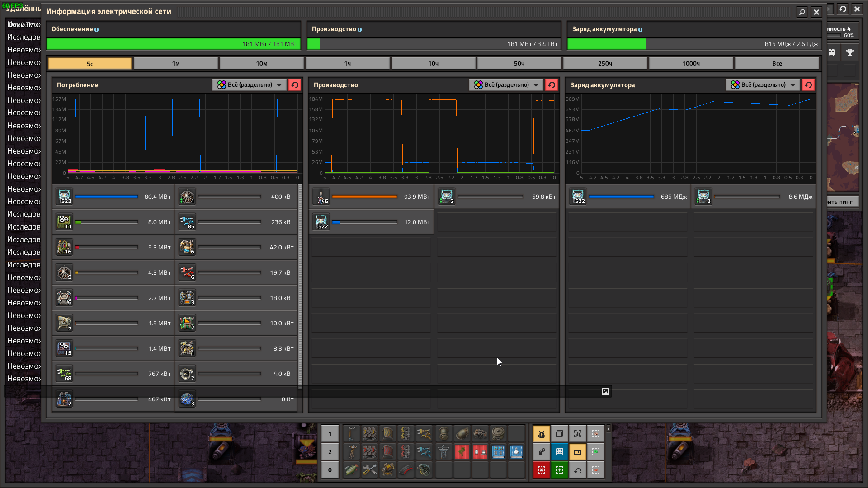Screen dimensions: 868x488
Task: Click the Производство capacity progress bar
Action: (434, 44)
